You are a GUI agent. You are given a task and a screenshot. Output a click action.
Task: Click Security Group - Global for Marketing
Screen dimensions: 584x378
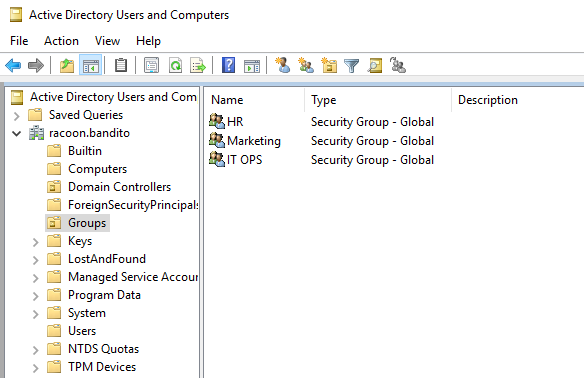click(372, 141)
